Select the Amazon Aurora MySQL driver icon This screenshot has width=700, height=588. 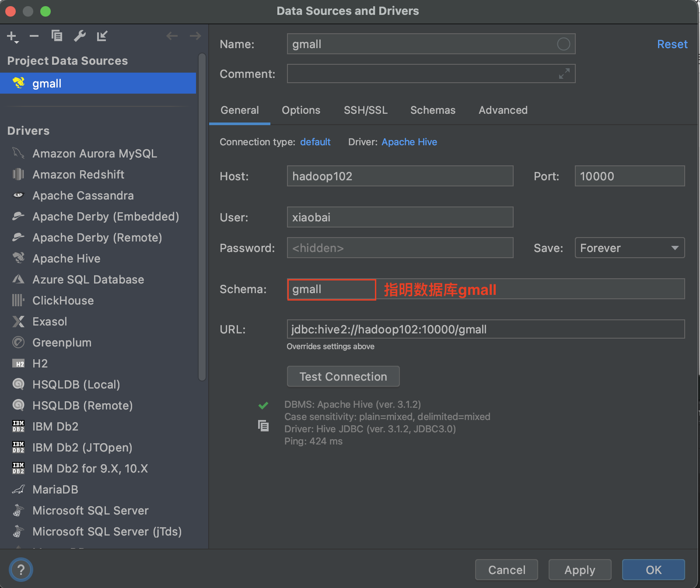(18, 153)
